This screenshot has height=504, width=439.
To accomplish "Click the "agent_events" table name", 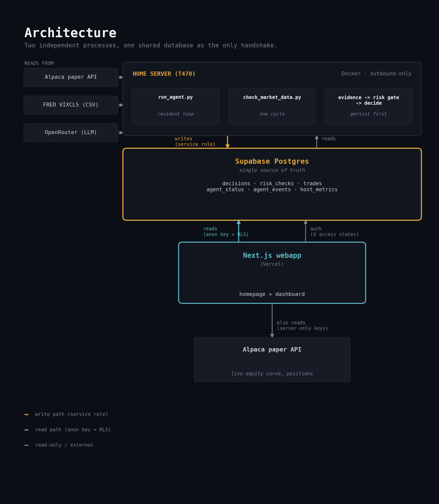I will pos(272,190).
